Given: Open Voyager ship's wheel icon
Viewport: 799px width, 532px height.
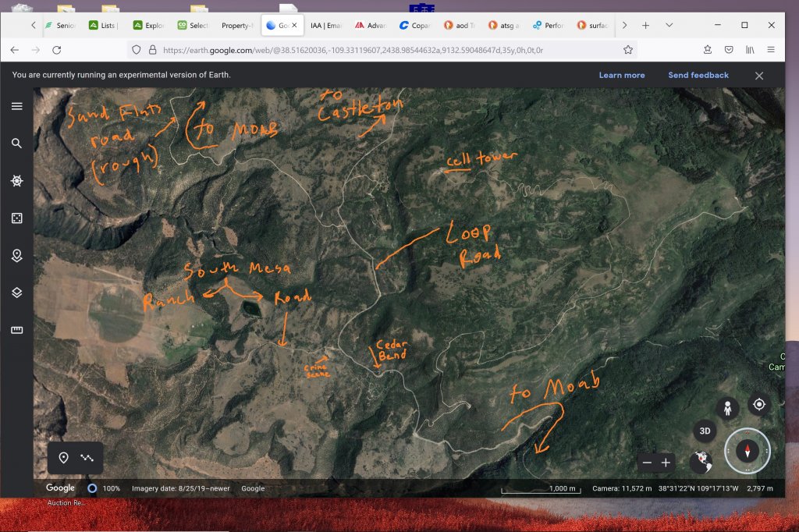Looking at the screenshot, I should click(x=16, y=181).
